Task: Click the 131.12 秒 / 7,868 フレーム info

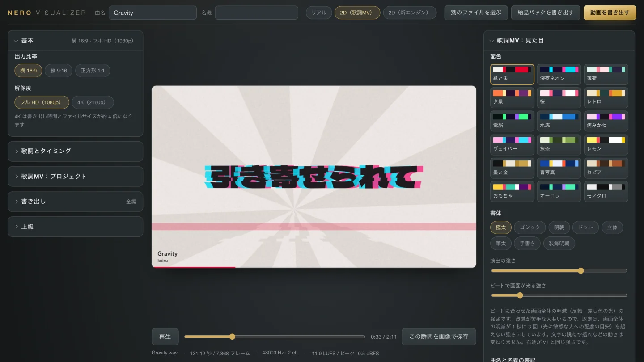Action: tap(220, 353)
